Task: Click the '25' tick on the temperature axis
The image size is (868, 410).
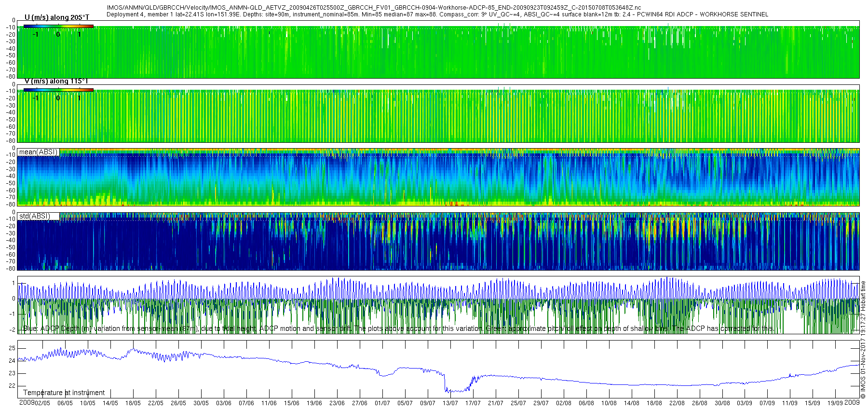Action: point(12,348)
